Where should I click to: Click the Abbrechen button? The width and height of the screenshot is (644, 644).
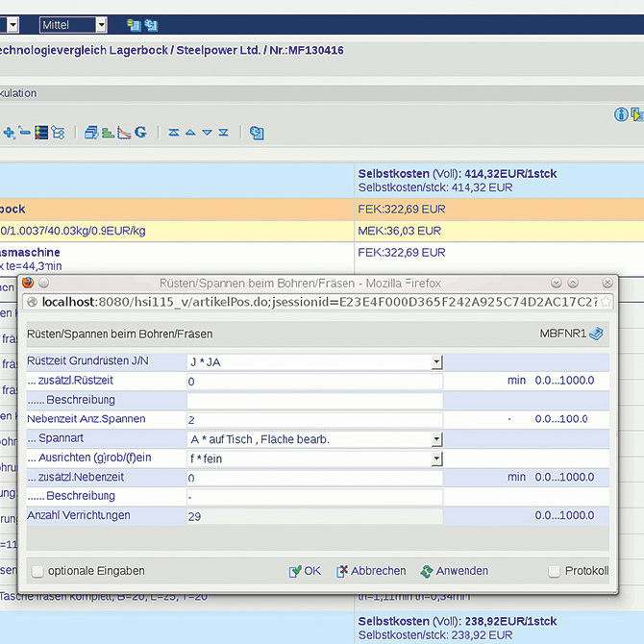coord(371,571)
